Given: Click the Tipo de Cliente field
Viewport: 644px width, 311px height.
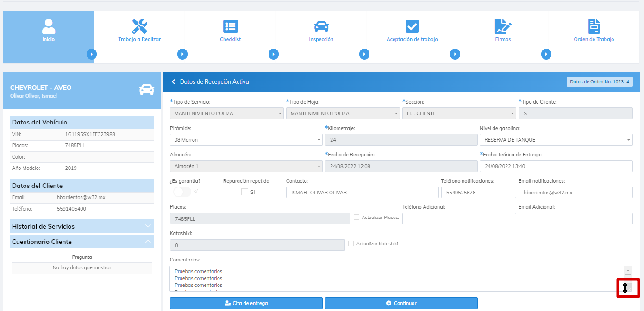Looking at the screenshot, I should click(x=575, y=113).
